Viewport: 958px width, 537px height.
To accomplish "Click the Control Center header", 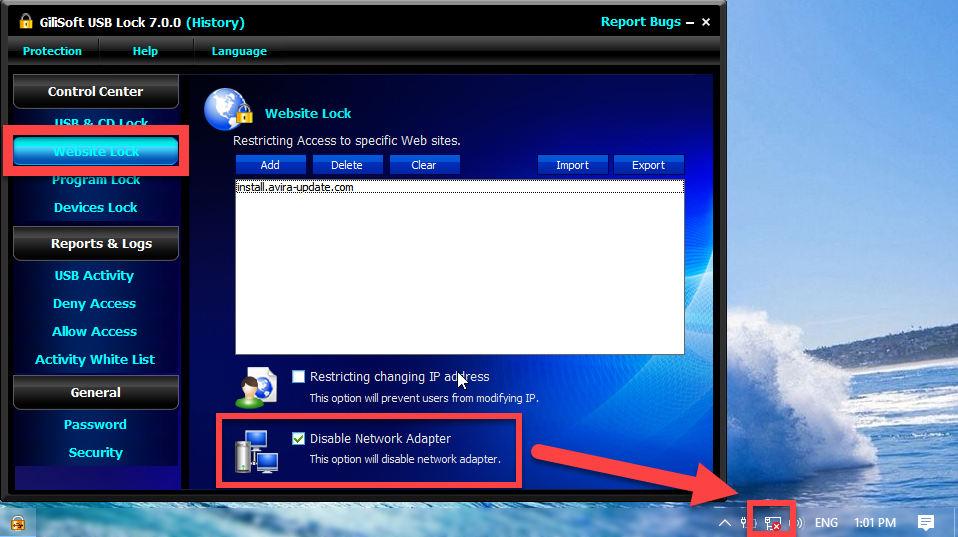I will [x=96, y=92].
